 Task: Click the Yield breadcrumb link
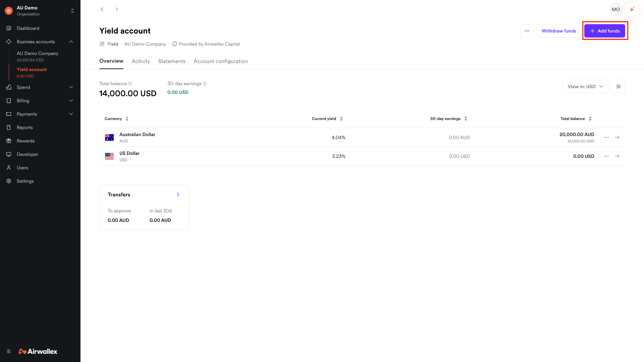(113, 44)
